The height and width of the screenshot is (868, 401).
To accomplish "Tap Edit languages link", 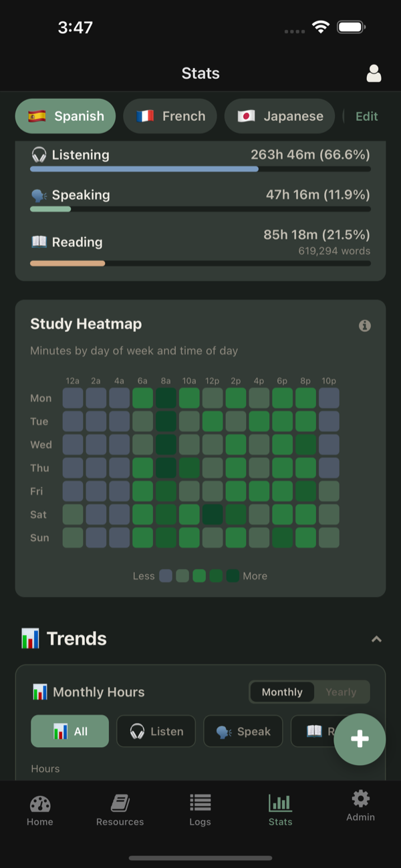I will (x=366, y=116).
